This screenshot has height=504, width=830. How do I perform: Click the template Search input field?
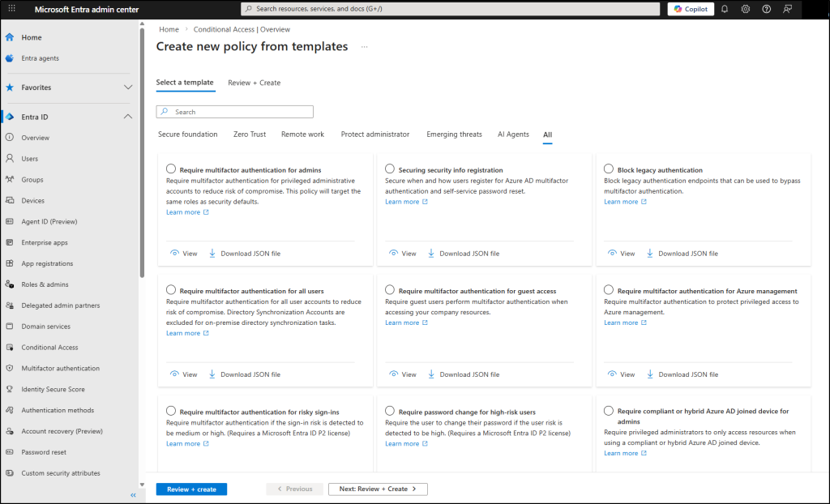[x=235, y=112]
